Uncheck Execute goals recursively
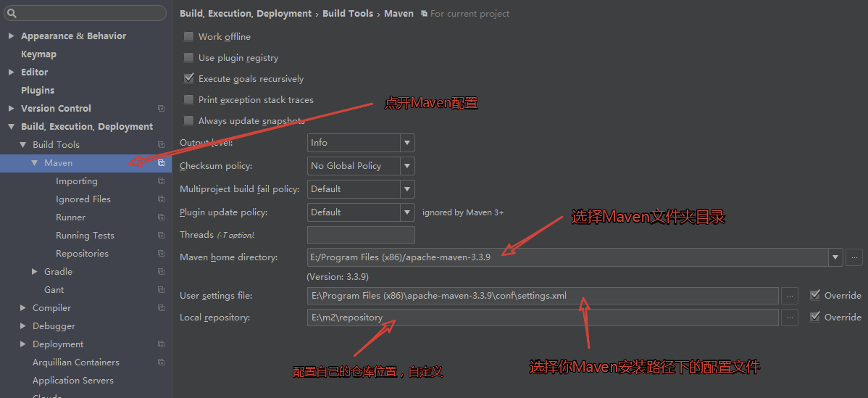Image resolution: width=868 pixels, height=398 pixels. (x=189, y=78)
